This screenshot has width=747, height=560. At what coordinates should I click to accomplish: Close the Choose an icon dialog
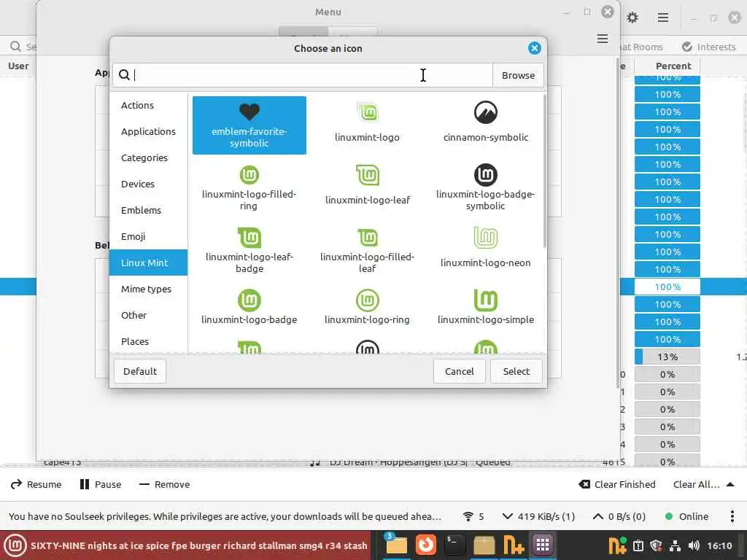coord(534,48)
